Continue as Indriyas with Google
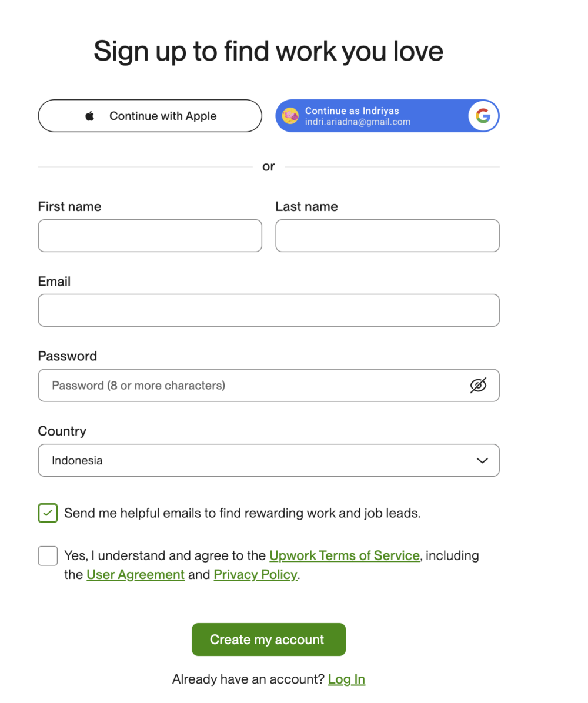588x703 pixels. [387, 116]
